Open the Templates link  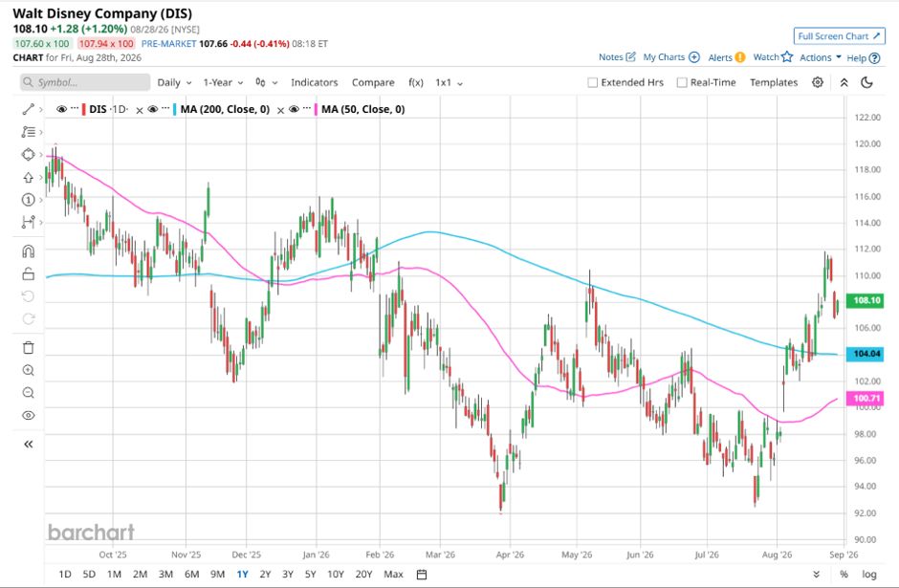[774, 82]
